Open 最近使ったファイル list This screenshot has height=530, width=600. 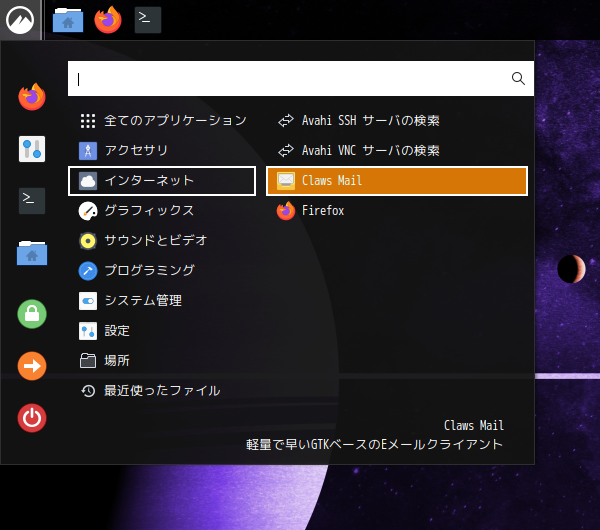[162, 391]
